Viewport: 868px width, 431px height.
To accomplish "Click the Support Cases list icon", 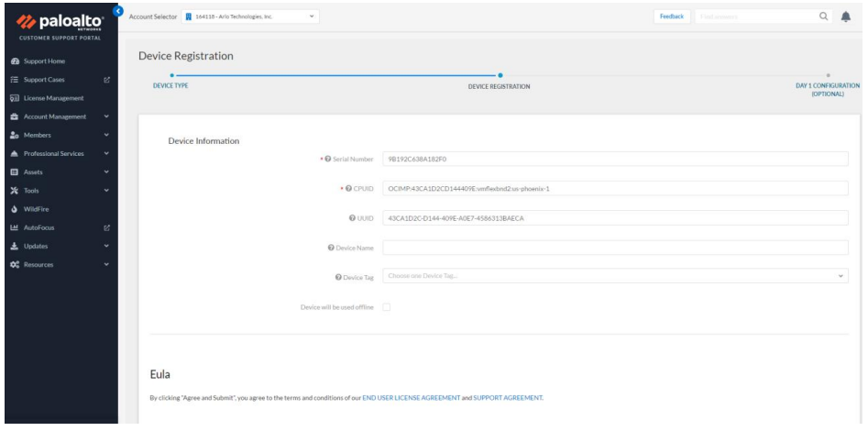I will pos(15,80).
